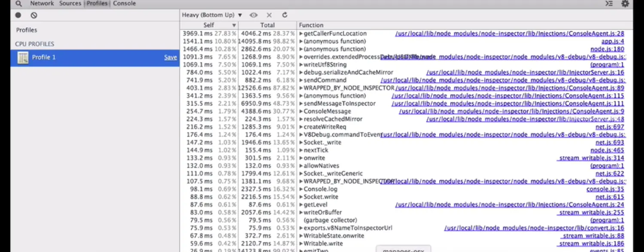The width and height of the screenshot is (644, 252).
Task: Select the Writable.write function name
Action: click(x=323, y=244)
